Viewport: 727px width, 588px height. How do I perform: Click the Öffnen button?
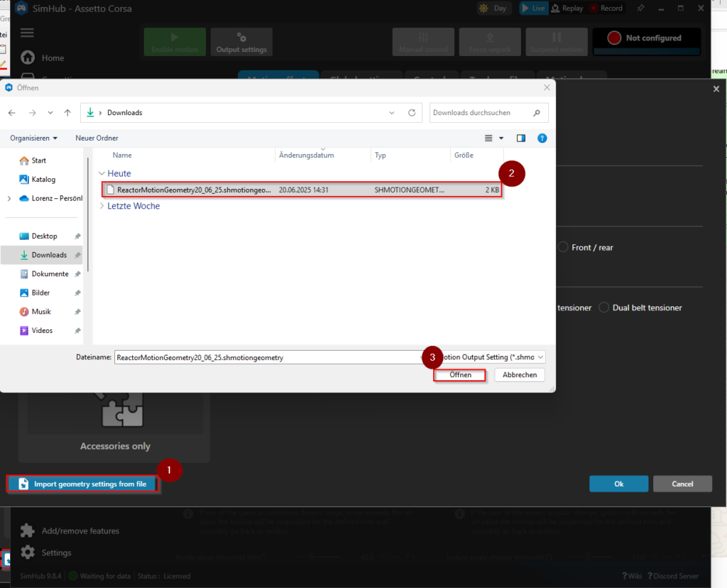[x=460, y=375]
